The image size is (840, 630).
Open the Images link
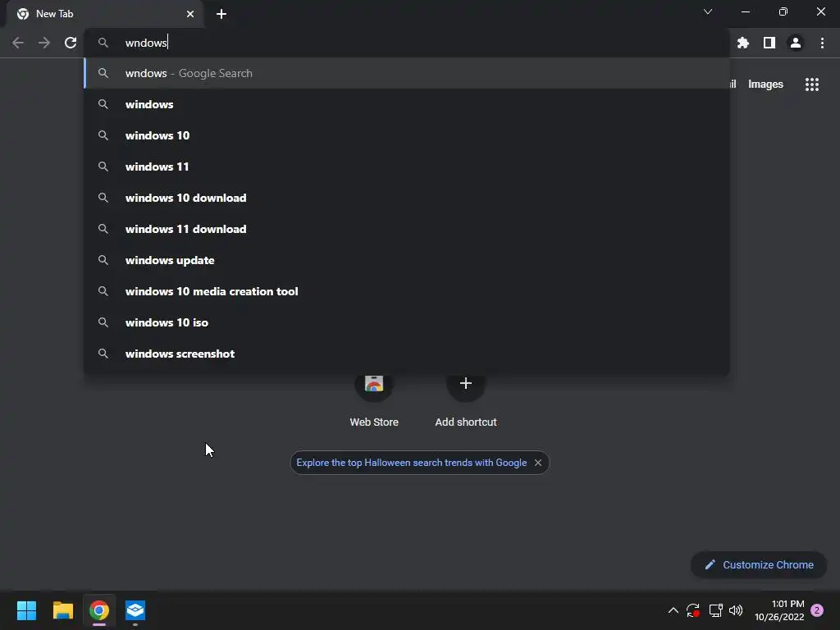pos(765,84)
